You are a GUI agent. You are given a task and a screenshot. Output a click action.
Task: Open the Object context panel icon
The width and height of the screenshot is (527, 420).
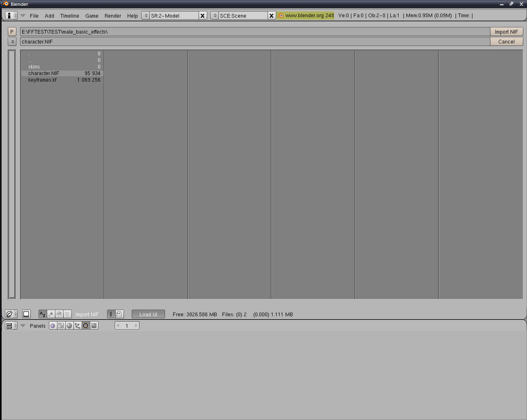click(x=77, y=326)
